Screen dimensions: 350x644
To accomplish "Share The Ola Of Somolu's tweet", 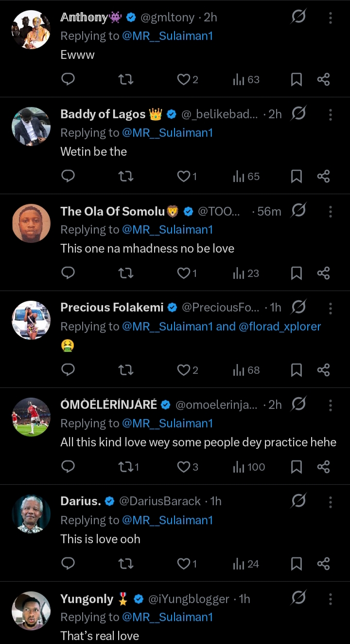I will pyautogui.click(x=323, y=273).
